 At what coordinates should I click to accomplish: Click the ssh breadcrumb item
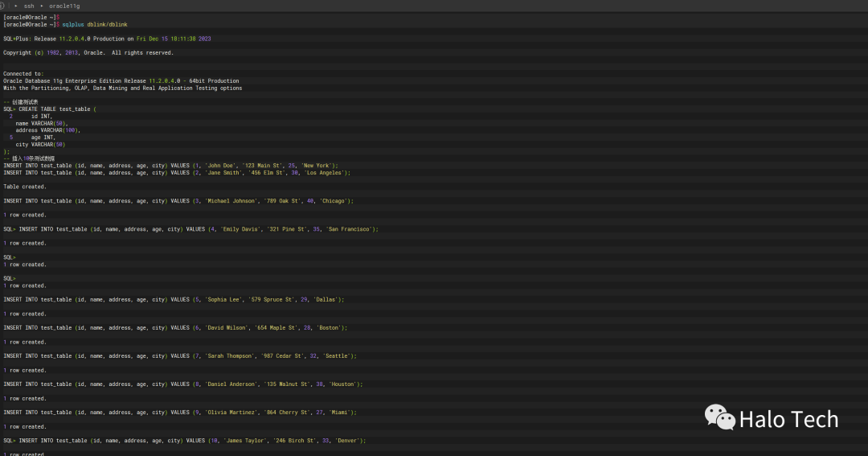tap(29, 6)
